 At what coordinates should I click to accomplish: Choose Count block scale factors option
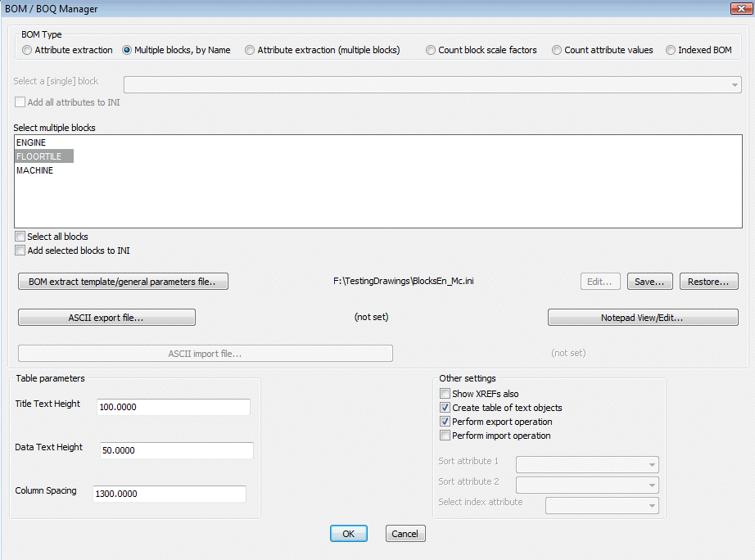tap(432, 50)
